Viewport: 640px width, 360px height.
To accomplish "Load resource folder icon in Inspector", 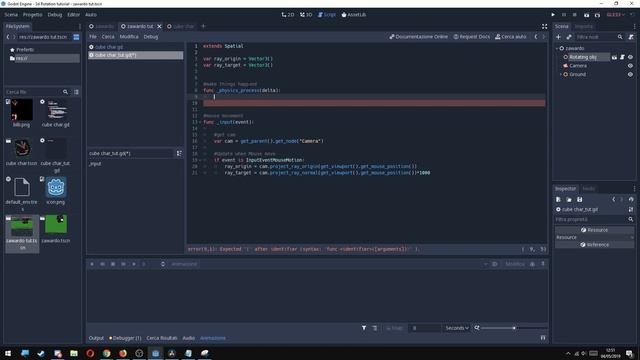I will pos(569,199).
